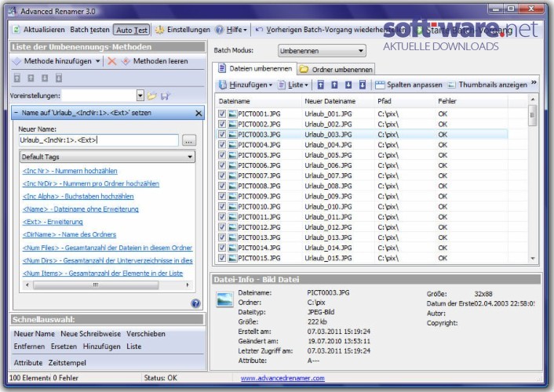Screen dimensions: 554x392
Task: Close the 'Name auf Urlaub' method panel
Action: click(199, 113)
